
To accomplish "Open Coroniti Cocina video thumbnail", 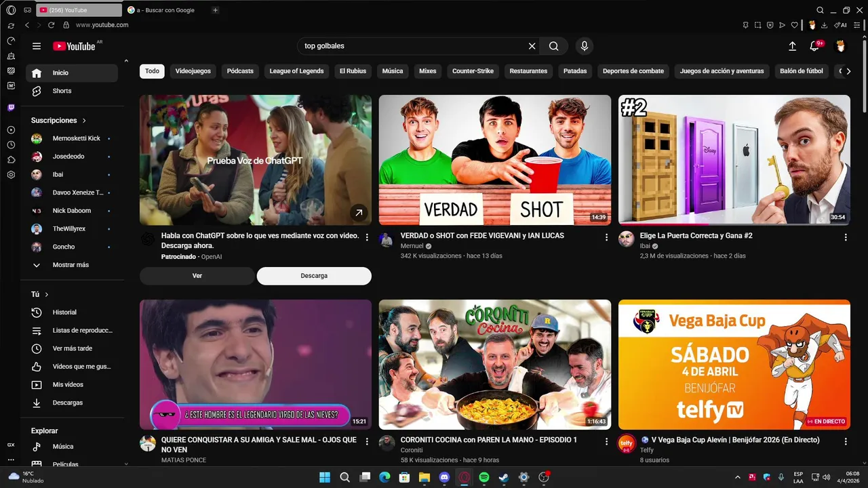I will click(495, 365).
